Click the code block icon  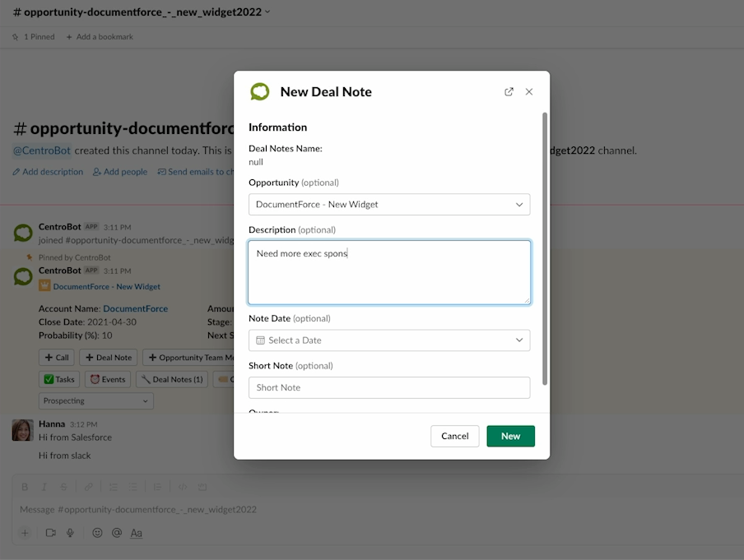pyautogui.click(x=202, y=487)
